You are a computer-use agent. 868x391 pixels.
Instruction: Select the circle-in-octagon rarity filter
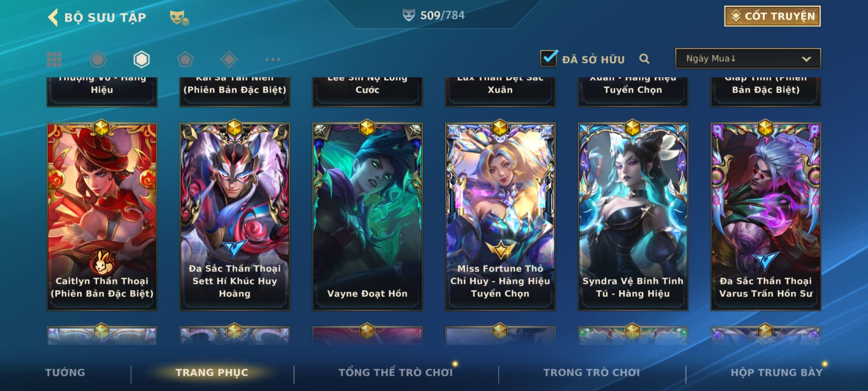tap(98, 59)
